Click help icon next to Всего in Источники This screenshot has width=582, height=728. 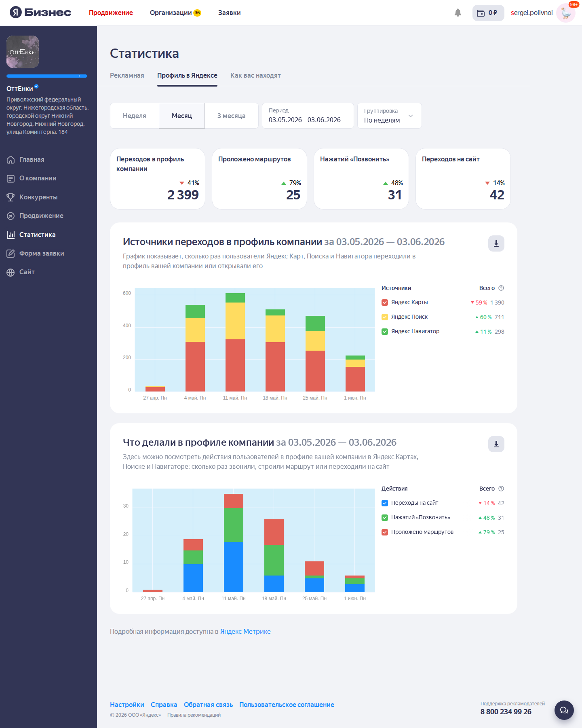tap(501, 288)
